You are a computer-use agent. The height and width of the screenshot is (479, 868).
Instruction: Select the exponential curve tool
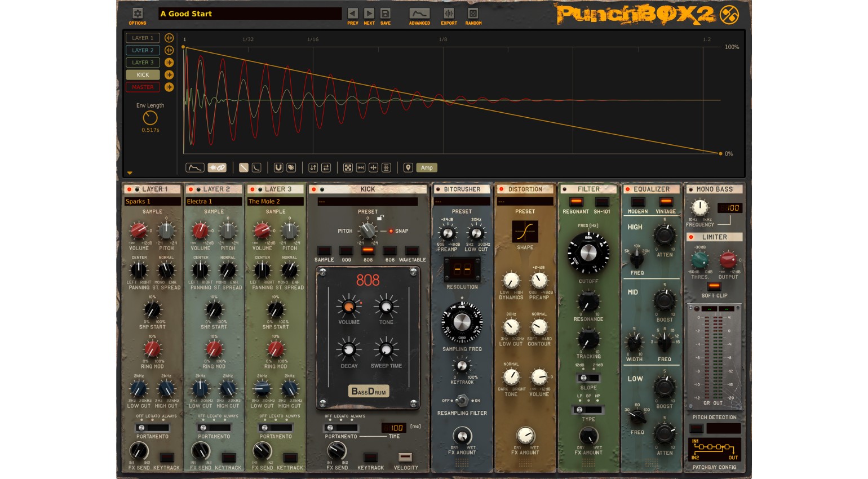point(256,167)
